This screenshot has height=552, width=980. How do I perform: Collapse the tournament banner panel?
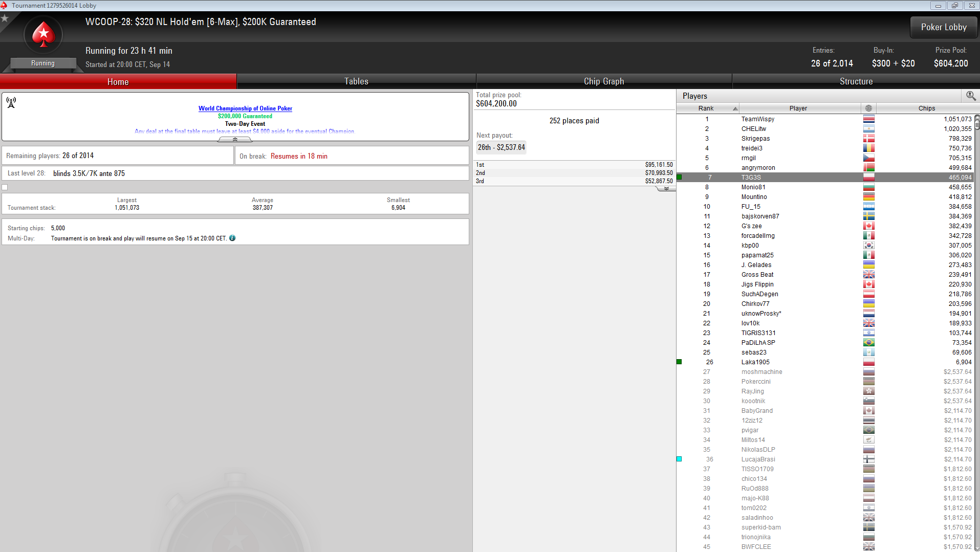click(x=235, y=140)
